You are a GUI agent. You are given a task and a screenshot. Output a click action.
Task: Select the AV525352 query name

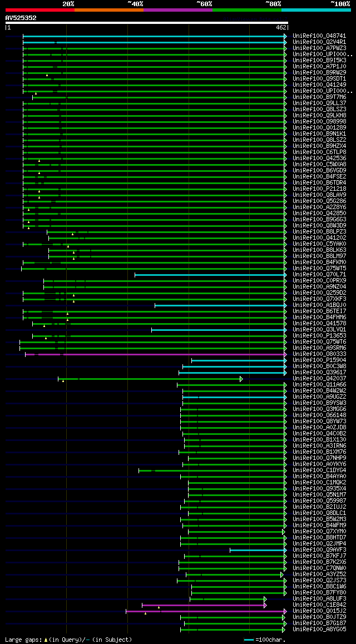(21, 18)
